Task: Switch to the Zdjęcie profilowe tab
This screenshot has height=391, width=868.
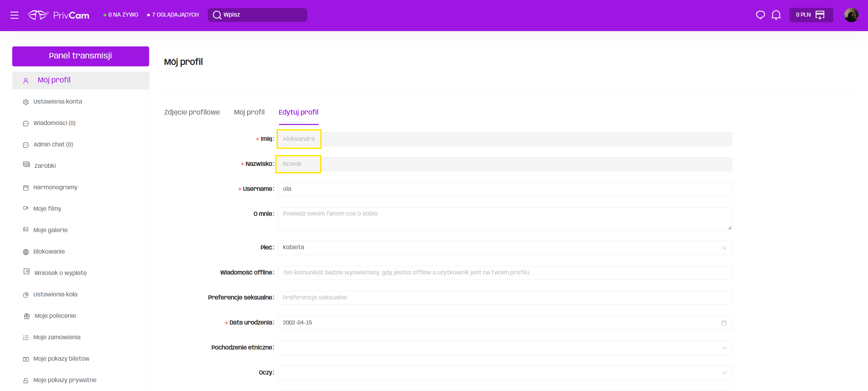Action: tap(192, 112)
